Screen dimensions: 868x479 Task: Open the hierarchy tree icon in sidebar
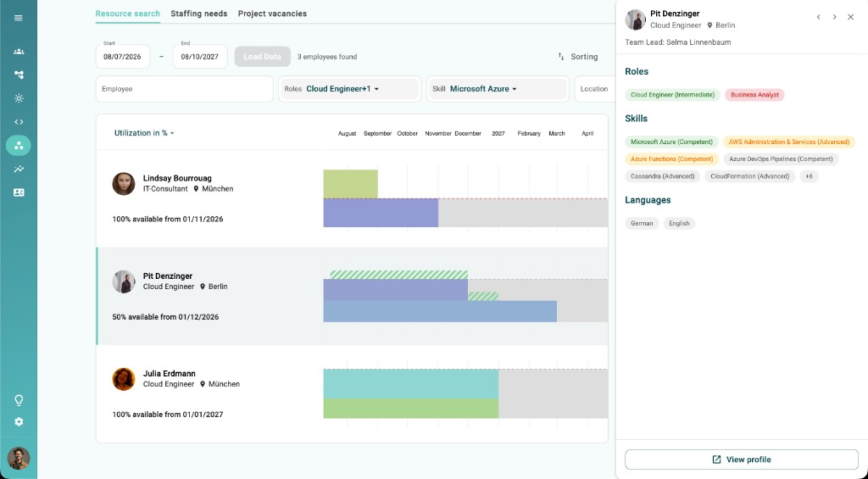[x=19, y=75]
